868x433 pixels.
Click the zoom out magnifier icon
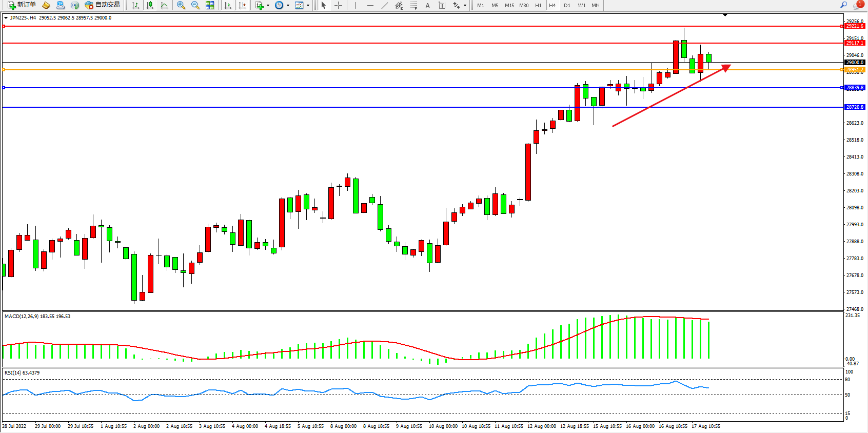point(195,5)
